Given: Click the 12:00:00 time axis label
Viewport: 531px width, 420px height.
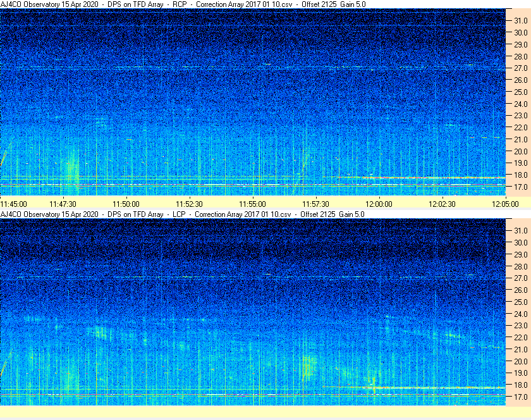Looking at the screenshot, I should pos(379,204).
